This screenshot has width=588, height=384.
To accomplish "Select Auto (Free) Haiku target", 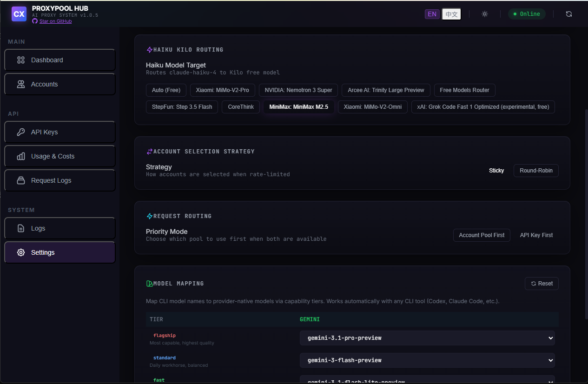I will tap(166, 90).
